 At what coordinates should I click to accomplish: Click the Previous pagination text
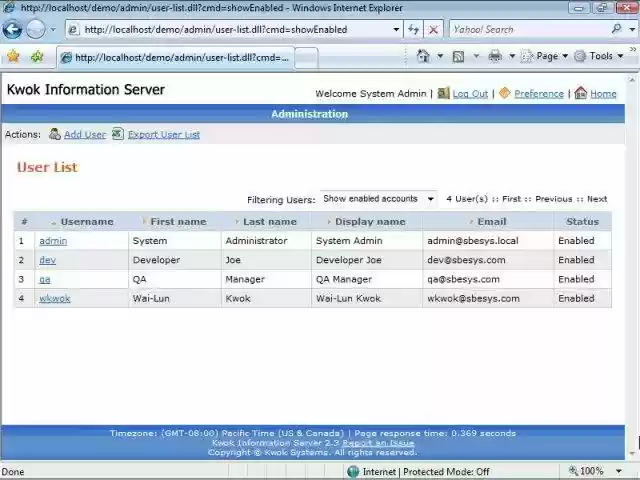point(554,199)
